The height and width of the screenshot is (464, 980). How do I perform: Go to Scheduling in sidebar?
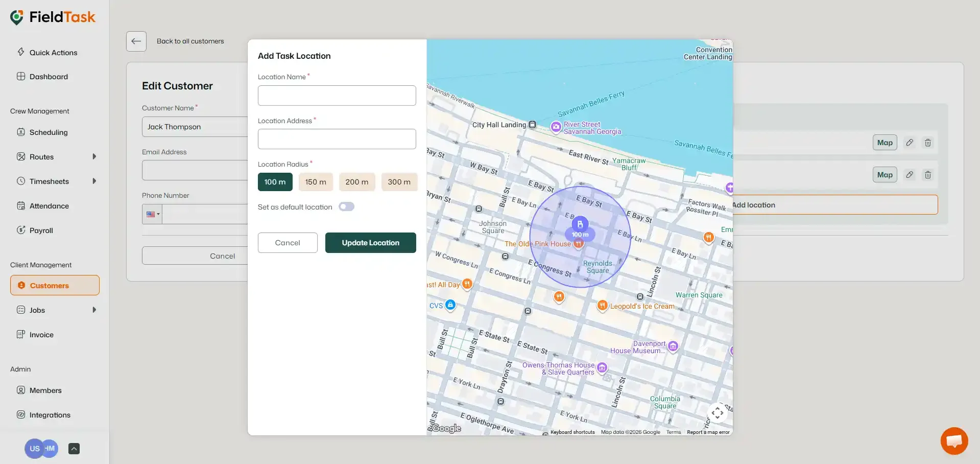click(x=49, y=132)
